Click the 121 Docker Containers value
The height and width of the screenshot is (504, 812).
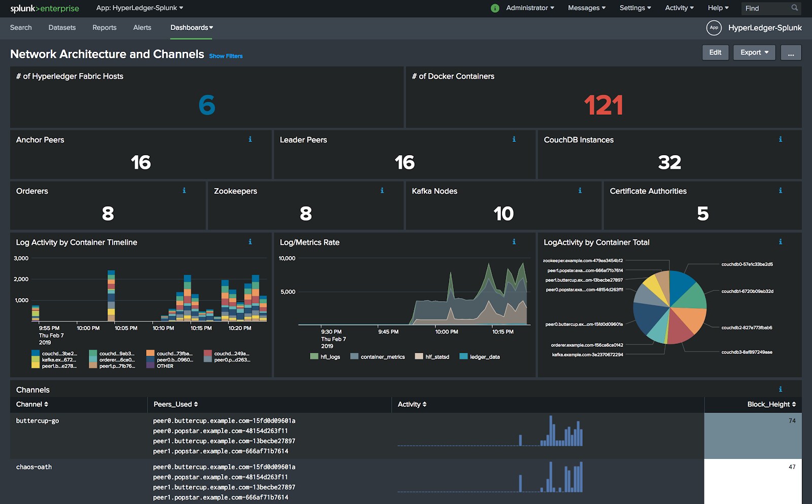[603, 105]
